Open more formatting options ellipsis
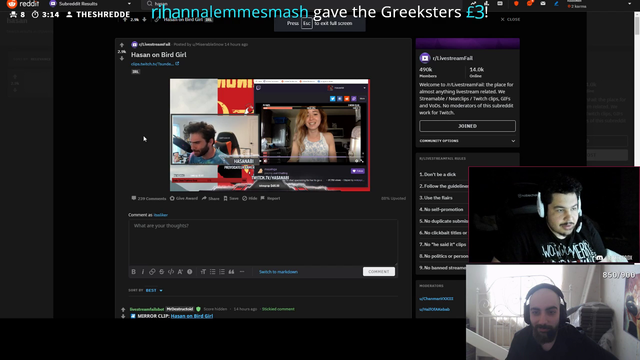Screen dimensions: 640x360 (242, 272)
